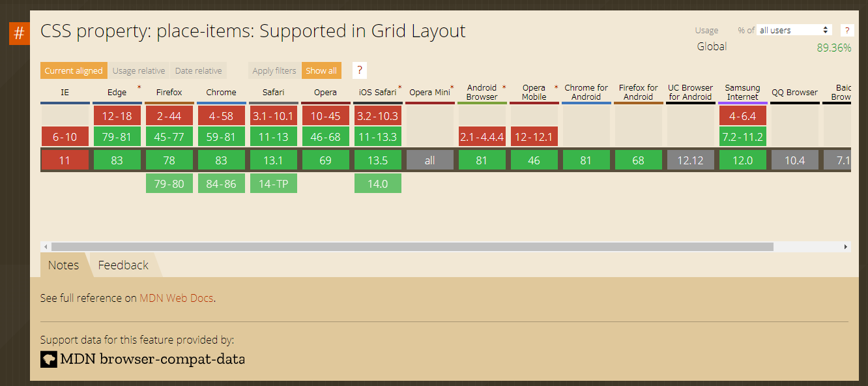Select the Opera 46-68 cell
Viewport: 868px width, 386px height.
tap(326, 137)
